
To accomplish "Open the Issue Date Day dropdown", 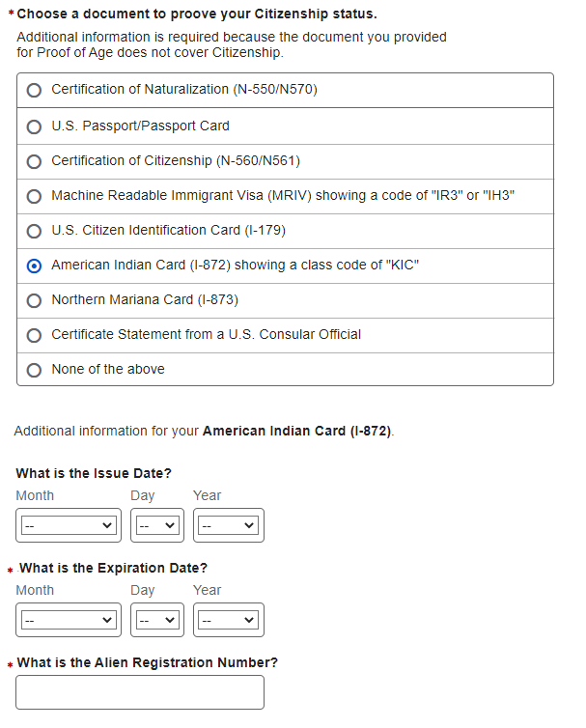I will click(156, 525).
